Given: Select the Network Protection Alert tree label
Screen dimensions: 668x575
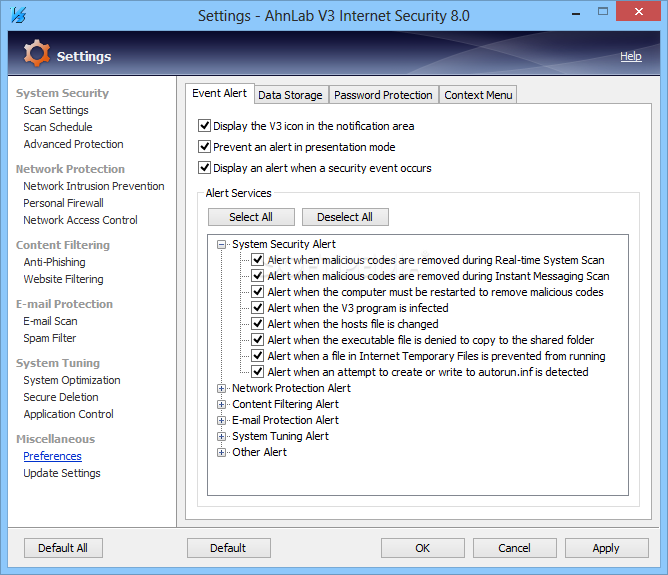Looking at the screenshot, I should [291, 388].
